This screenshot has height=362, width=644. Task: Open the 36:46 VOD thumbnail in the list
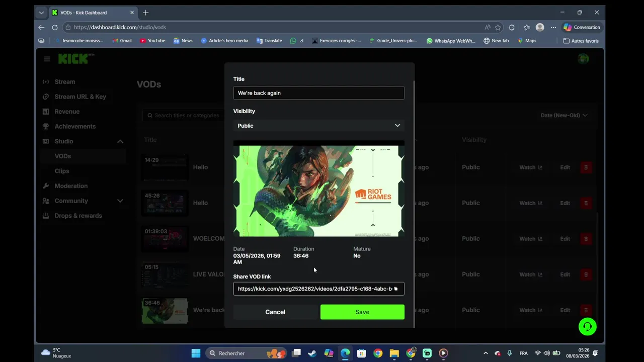tap(165, 310)
